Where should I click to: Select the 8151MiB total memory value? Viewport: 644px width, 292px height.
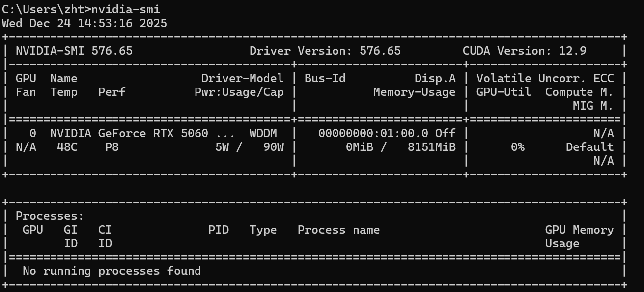pos(432,147)
